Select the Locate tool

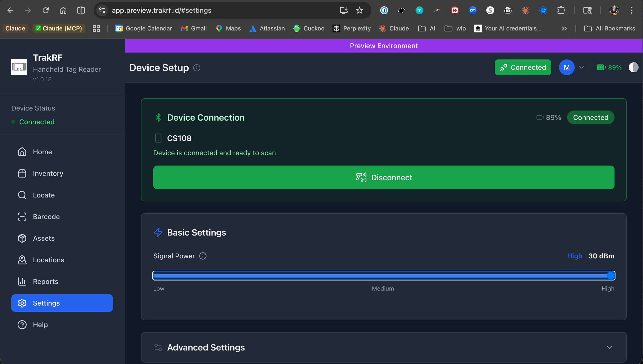(44, 195)
